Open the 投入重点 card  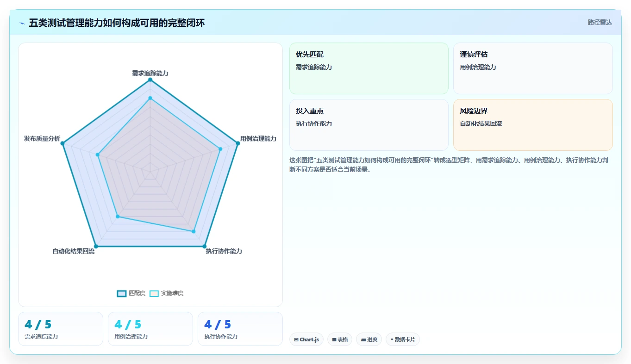click(x=369, y=125)
